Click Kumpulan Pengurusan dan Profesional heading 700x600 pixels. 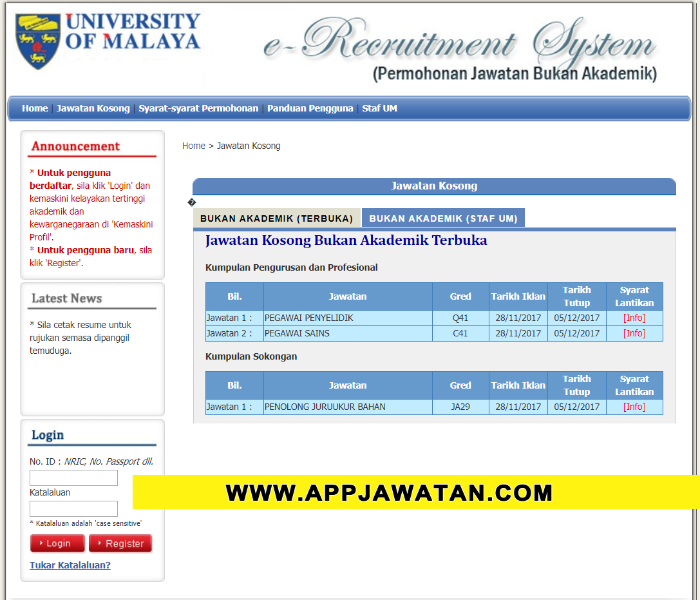pos(292,267)
